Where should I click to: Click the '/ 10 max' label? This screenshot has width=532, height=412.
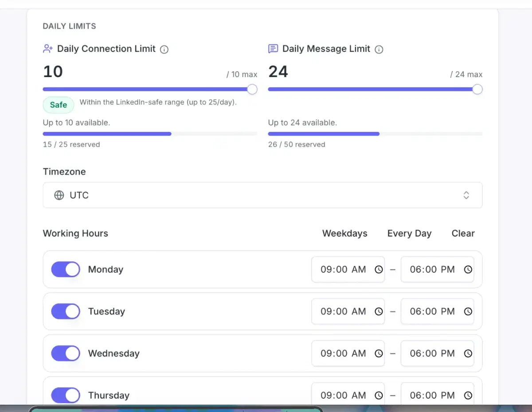pos(242,74)
